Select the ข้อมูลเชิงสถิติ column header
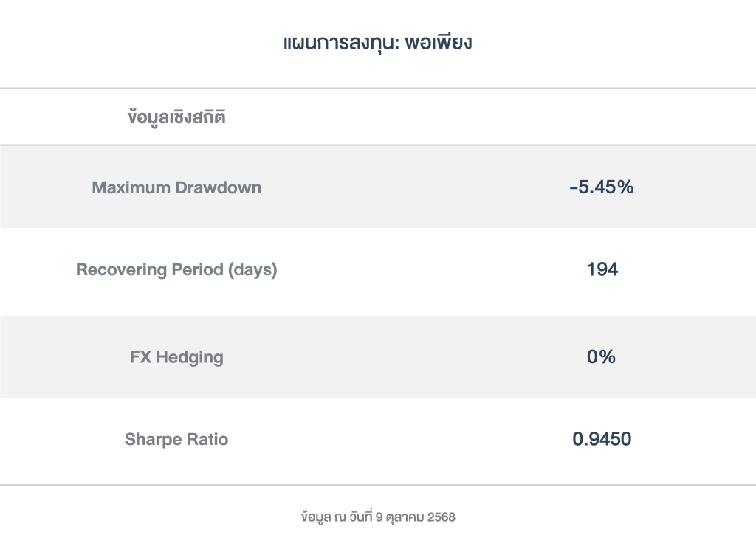The width and height of the screenshot is (756, 549). click(176, 117)
